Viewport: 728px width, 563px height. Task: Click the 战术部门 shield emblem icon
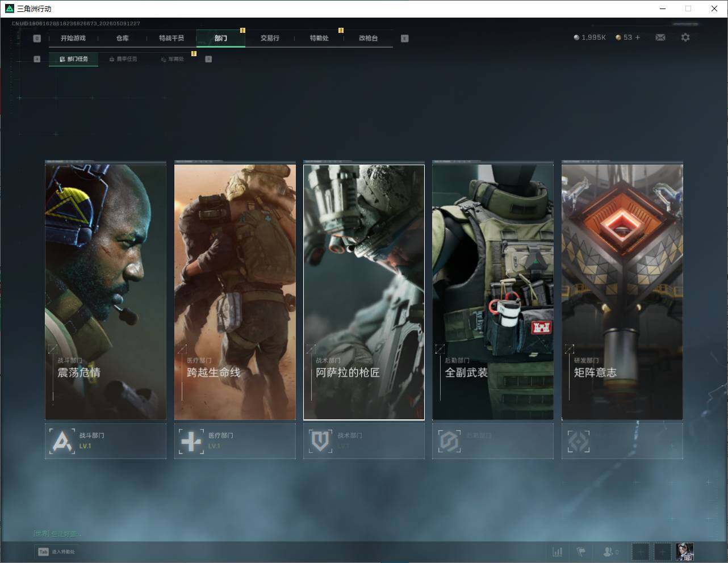(x=321, y=441)
